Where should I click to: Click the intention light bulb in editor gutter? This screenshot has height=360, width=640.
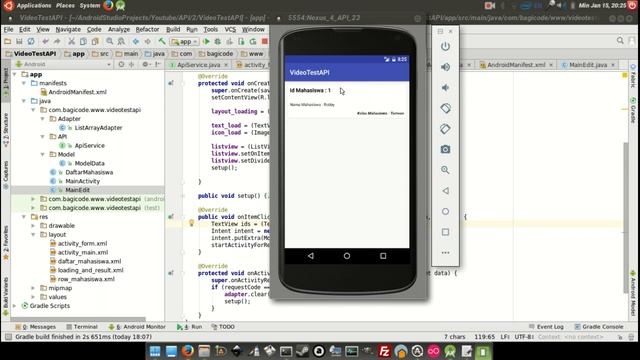pos(191,223)
